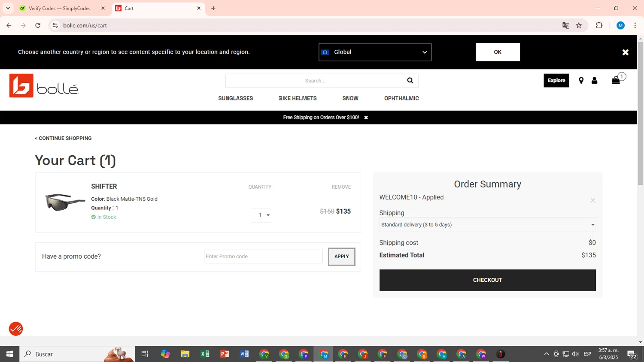
Task: Click the Continue Shopping link
Action: [63, 138]
